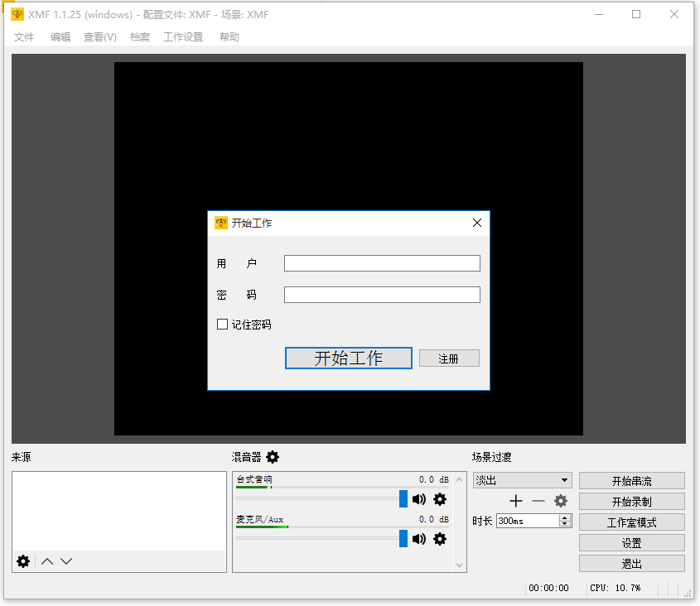Remove a scene transition with minus icon
700x606 pixels.
[x=538, y=501]
